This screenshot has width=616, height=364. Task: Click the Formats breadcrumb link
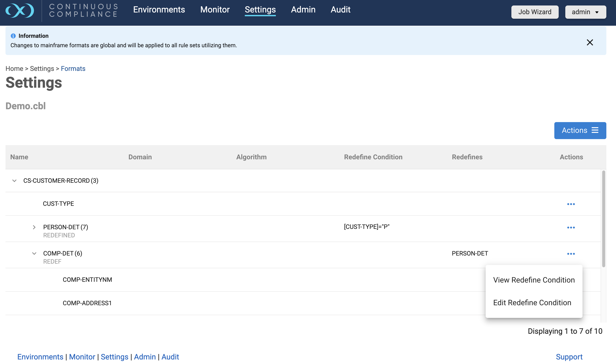73,69
